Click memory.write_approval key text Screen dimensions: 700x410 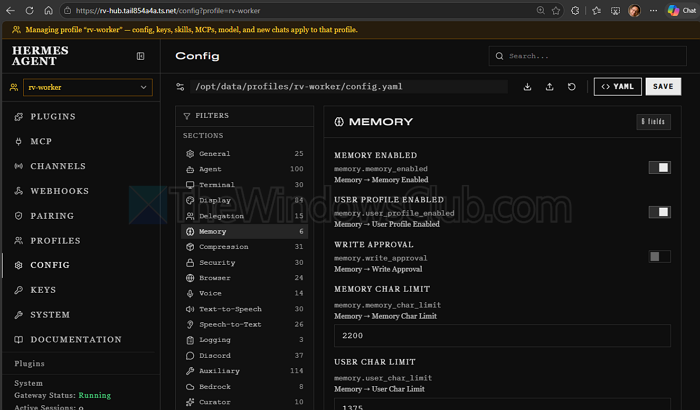click(380, 258)
